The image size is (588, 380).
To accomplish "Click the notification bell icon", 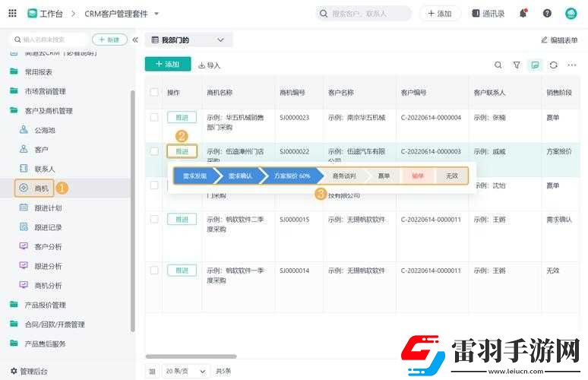I will point(523,14).
